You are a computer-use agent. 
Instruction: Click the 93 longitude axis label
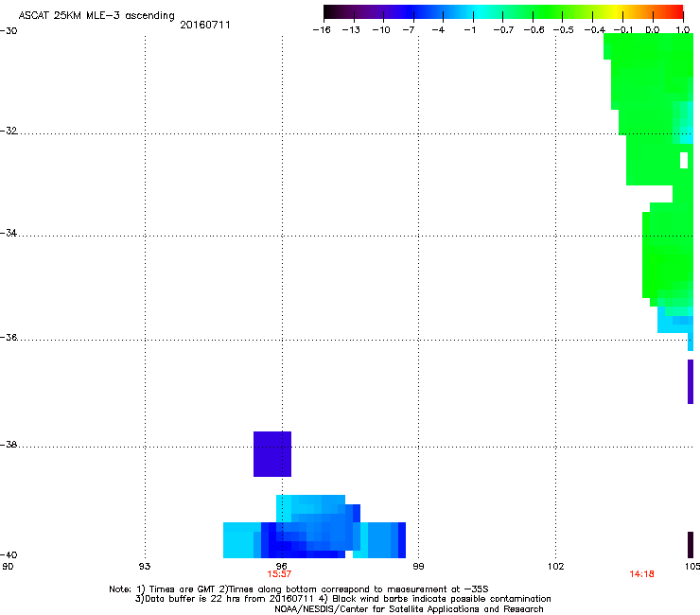[x=145, y=567]
